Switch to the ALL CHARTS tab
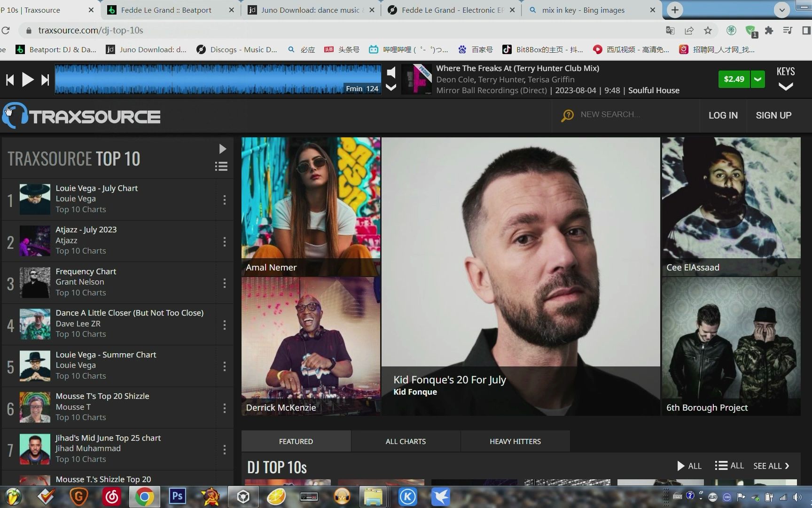The image size is (812, 508). [x=406, y=441]
